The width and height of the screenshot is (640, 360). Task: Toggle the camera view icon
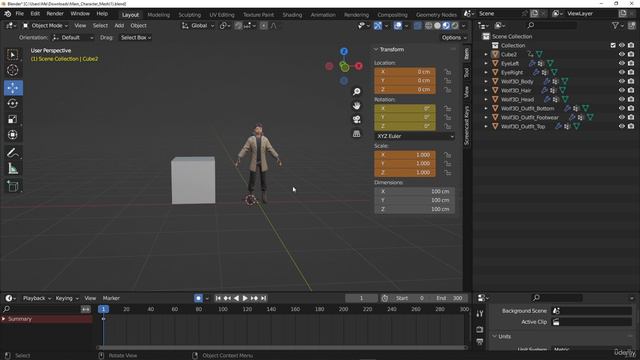[357, 120]
